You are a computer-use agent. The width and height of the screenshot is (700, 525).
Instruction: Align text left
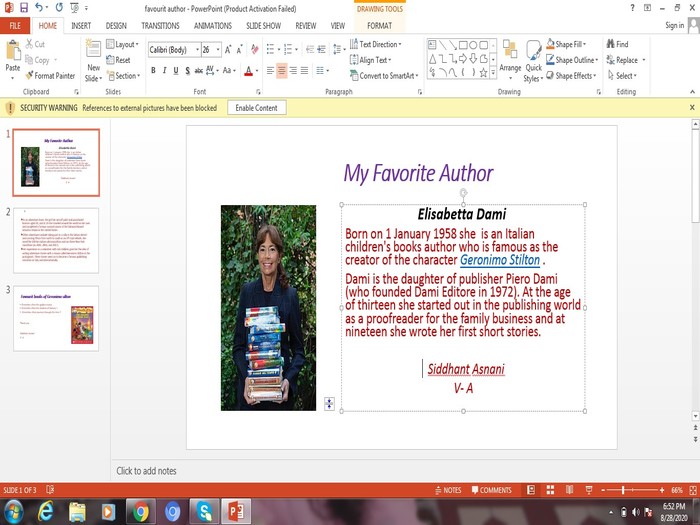pyautogui.click(x=270, y=71)
